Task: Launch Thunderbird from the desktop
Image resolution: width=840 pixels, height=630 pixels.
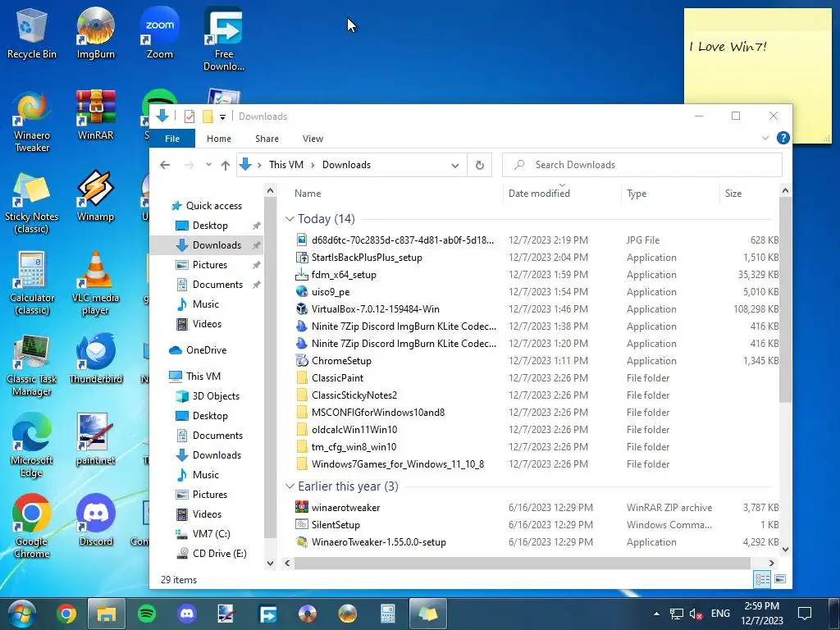Action: click(x=95, y=359)
